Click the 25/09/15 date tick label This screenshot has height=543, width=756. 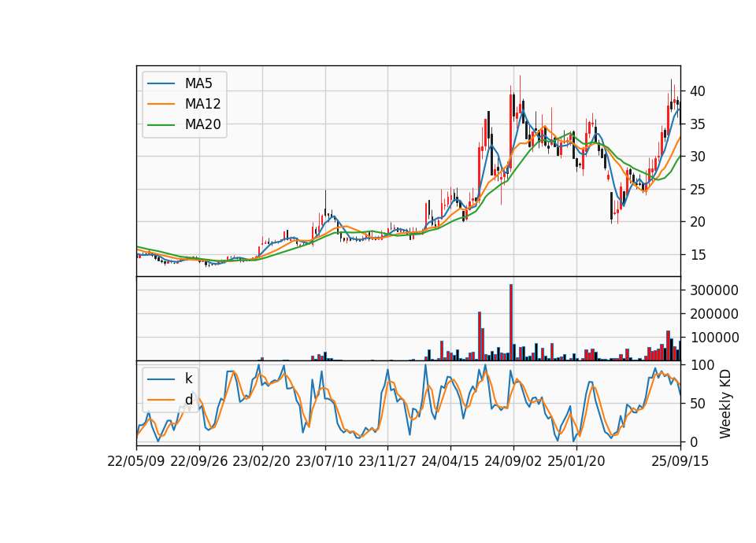[x=680, y=461]
